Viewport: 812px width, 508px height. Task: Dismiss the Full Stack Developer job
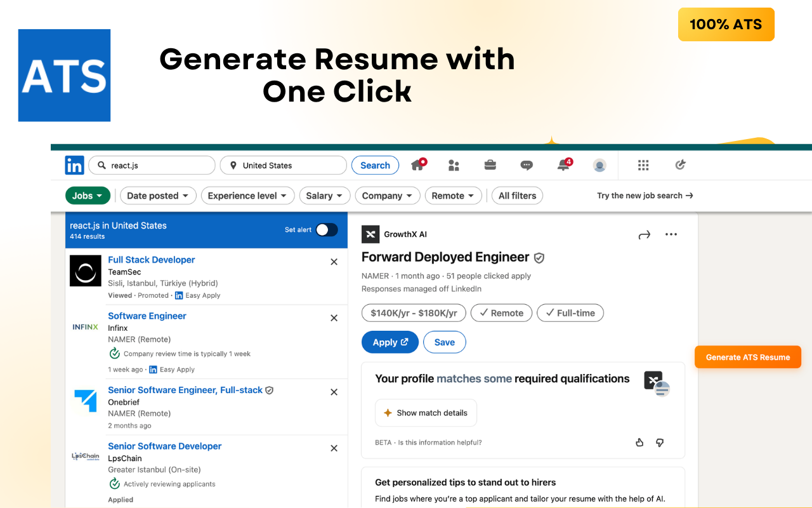pos(334,262)
